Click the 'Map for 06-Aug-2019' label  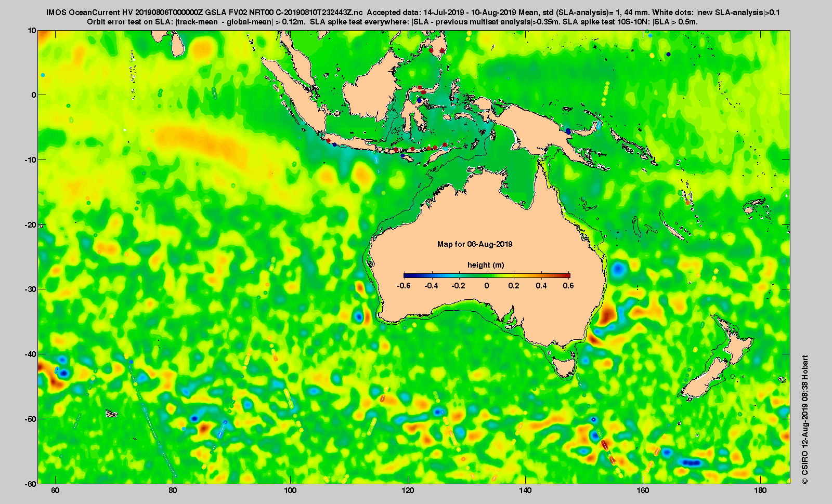pos(475,244)
